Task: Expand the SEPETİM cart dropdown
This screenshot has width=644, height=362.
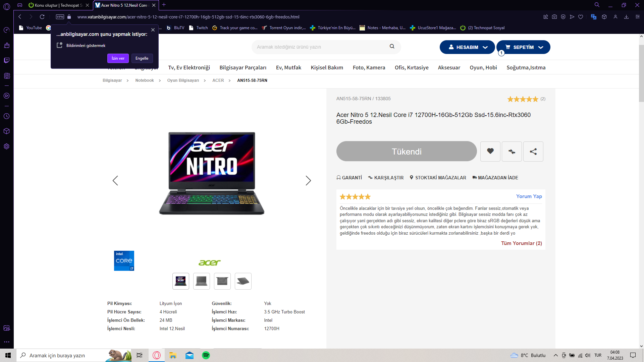Action: click(x=523, y=47)
